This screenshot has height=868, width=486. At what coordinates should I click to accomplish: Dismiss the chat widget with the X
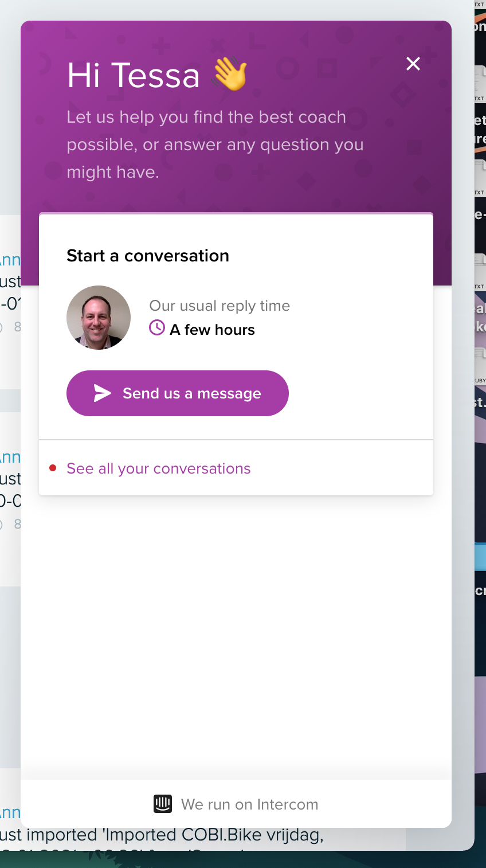tap(413, 64)
